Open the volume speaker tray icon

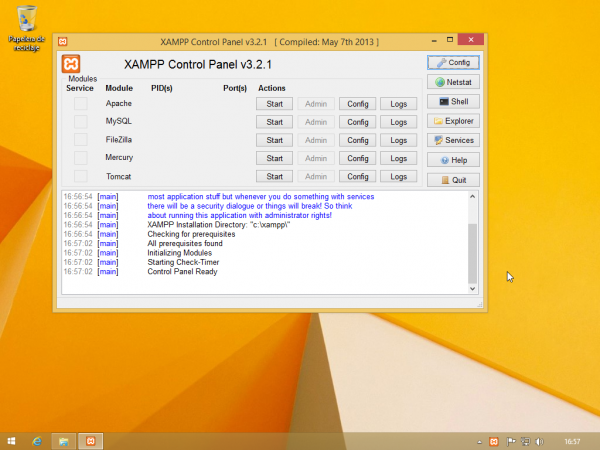click(x=540, y=442)
